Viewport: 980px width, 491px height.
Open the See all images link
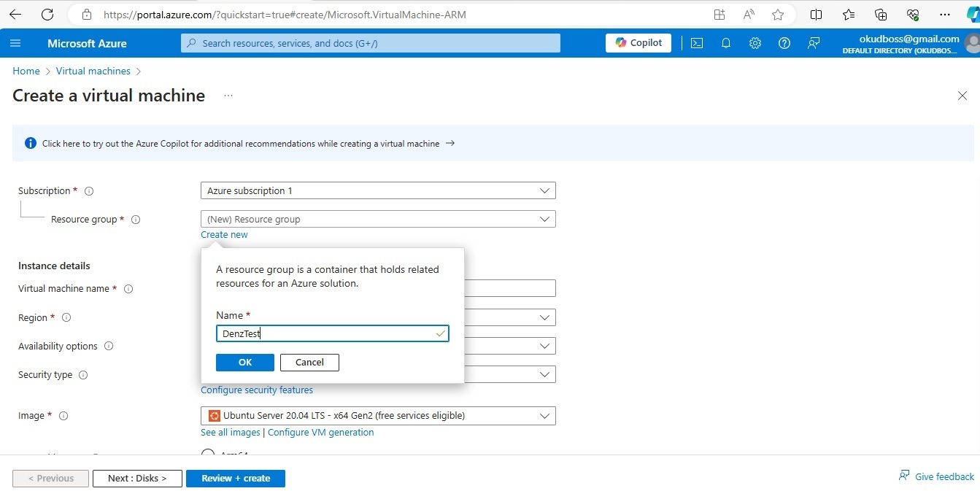pos(231,433)
